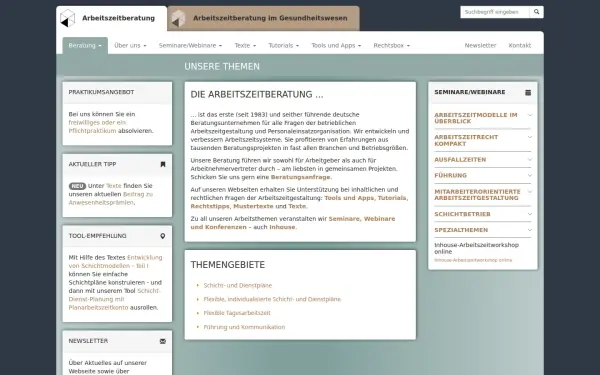Screen dimensions: 600x375
Task: Open Seminare, Webinare und Konferenzen link
Action: (x=293, y=223)
